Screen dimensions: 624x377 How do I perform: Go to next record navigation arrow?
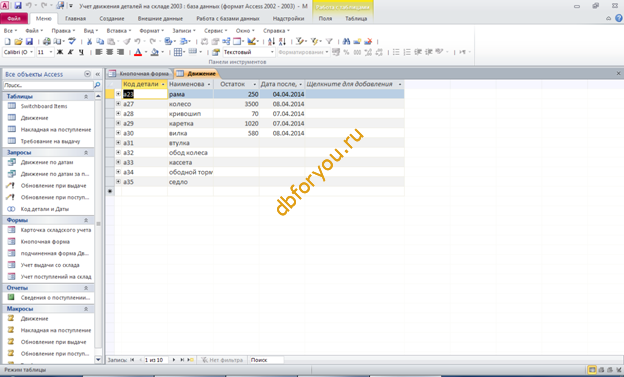click(174, 360)
